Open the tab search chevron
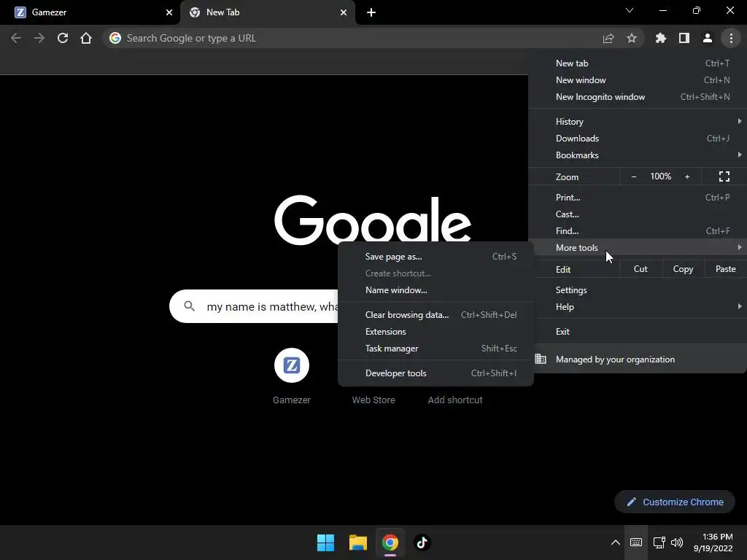 click(x=630, y=10)
